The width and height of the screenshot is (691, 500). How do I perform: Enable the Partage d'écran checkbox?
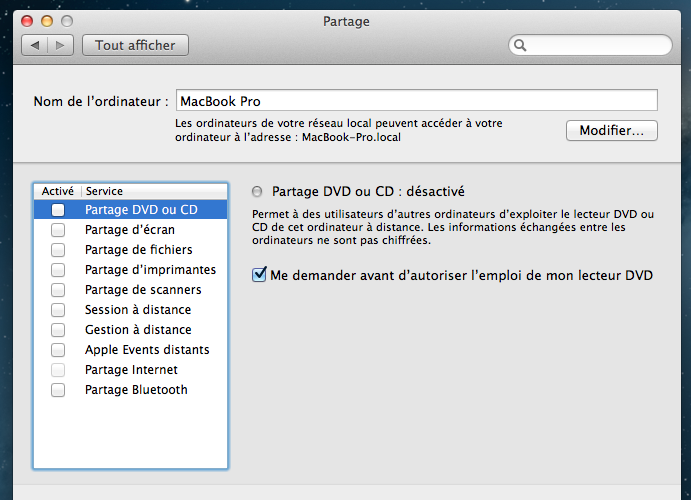coord(58,230)
